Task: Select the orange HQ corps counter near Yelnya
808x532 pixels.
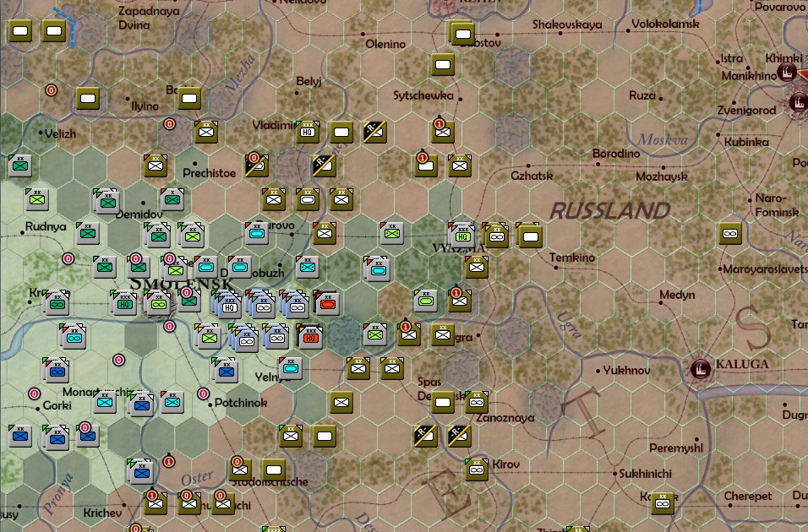Action: (x=309, y=337)
